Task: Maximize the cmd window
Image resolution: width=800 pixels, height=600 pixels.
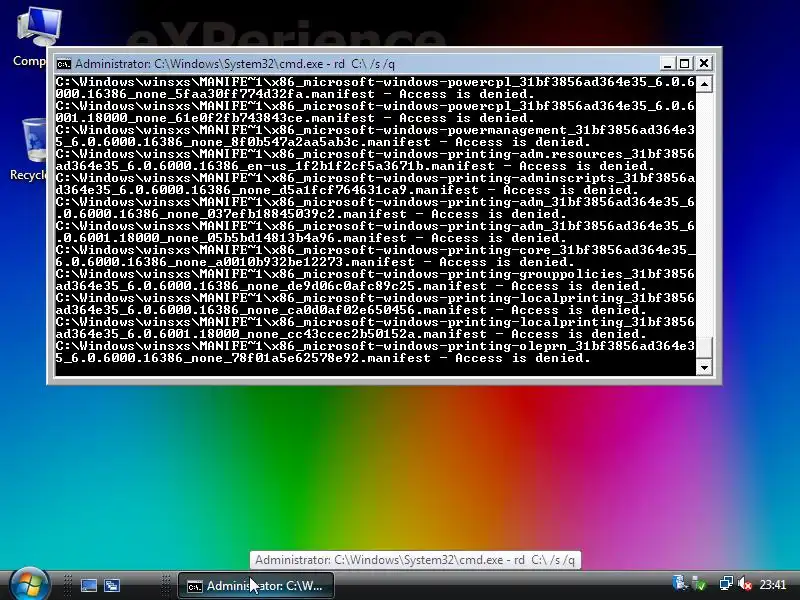Action: (685, 64)
